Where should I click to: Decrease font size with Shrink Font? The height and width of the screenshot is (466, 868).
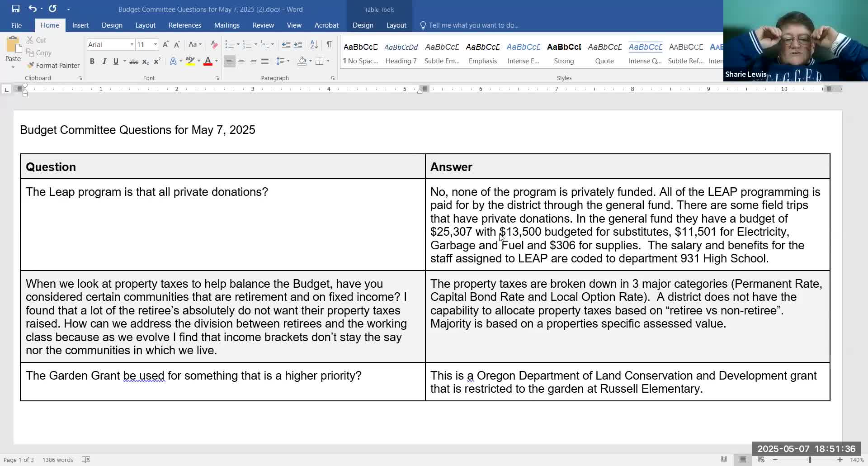[177, 44]
